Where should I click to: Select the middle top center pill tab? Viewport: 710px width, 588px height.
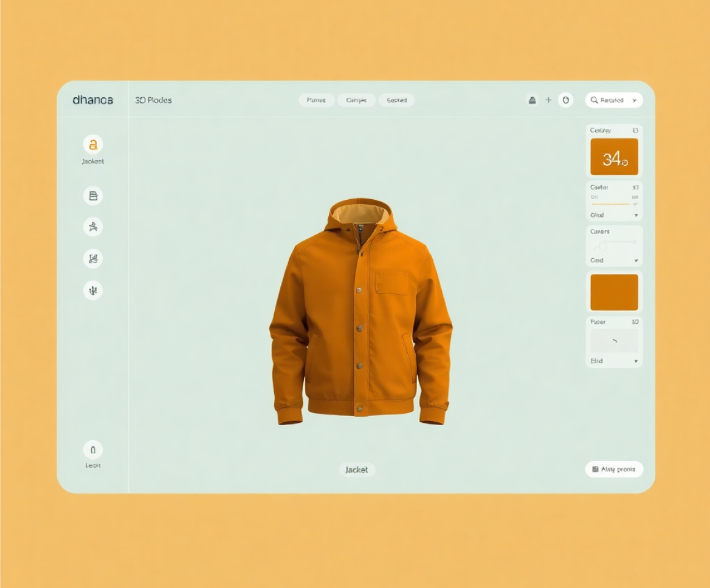pyautogui.click(x=356, y=100)
